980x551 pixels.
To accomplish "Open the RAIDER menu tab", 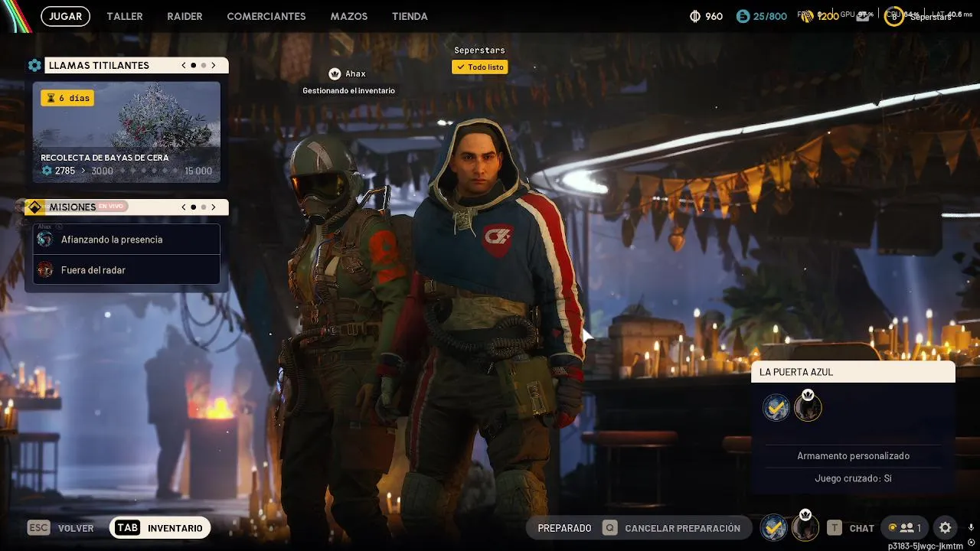I will [185, 16].
